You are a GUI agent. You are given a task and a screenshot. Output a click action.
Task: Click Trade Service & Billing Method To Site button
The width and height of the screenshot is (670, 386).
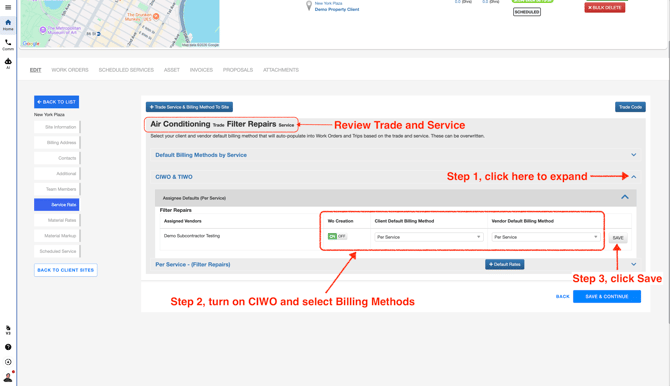coord(189,107)
